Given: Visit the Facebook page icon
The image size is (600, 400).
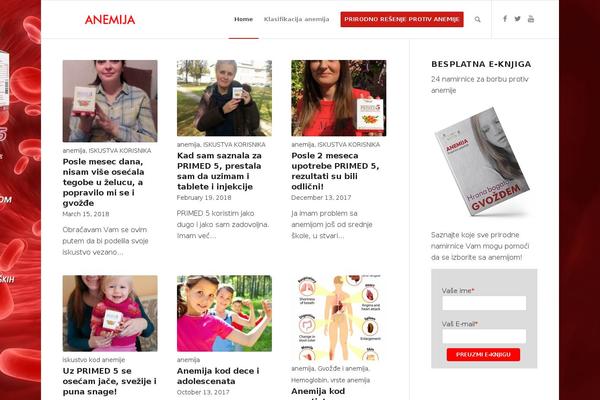Looking at the screenshot, I should pos(505,19).
